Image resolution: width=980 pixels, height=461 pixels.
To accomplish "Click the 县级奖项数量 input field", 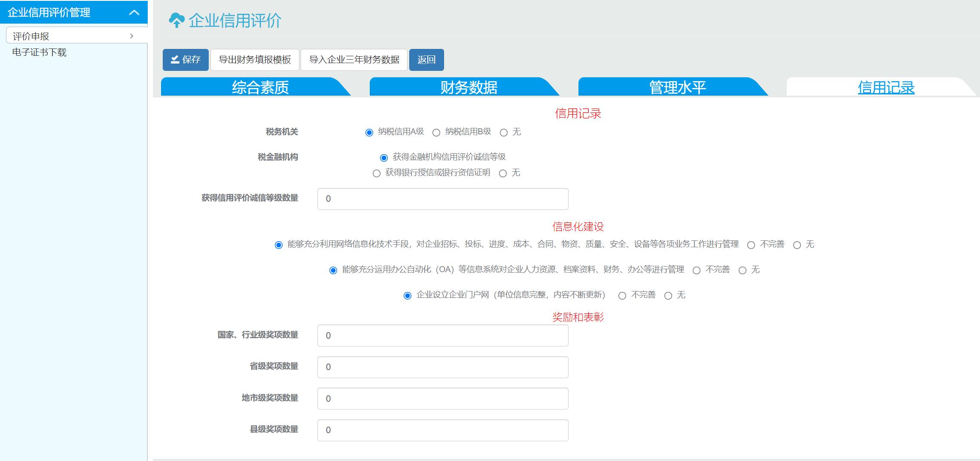I will (x=442, y=430).
